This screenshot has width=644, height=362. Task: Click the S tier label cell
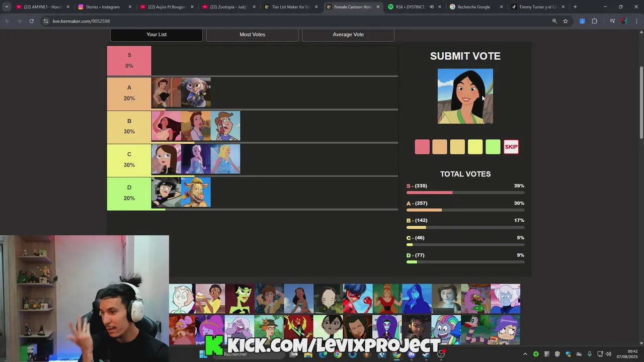click(129, 60)
